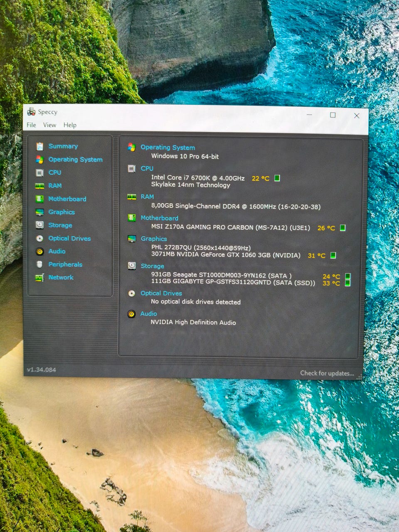Select the CPU chip icon in sidebar
The height and width of the screenshot is (532, 399).
[x=40, y=172]
